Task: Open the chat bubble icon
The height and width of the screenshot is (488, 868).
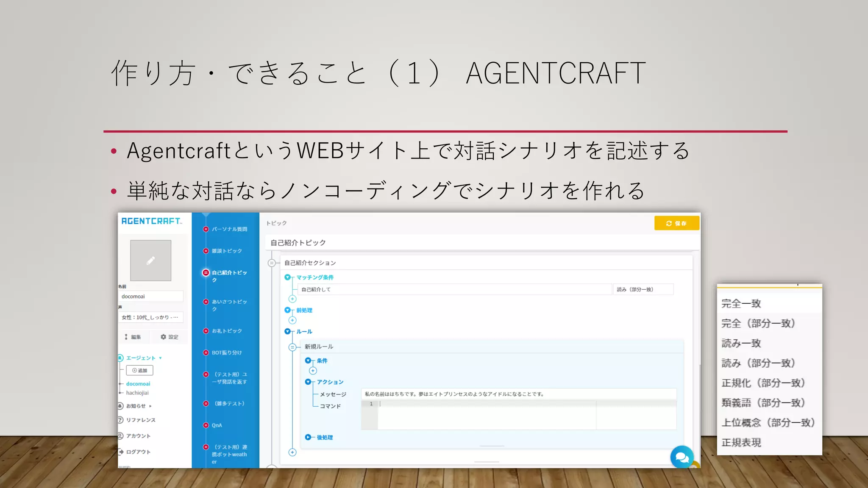Action: (682, 457)
